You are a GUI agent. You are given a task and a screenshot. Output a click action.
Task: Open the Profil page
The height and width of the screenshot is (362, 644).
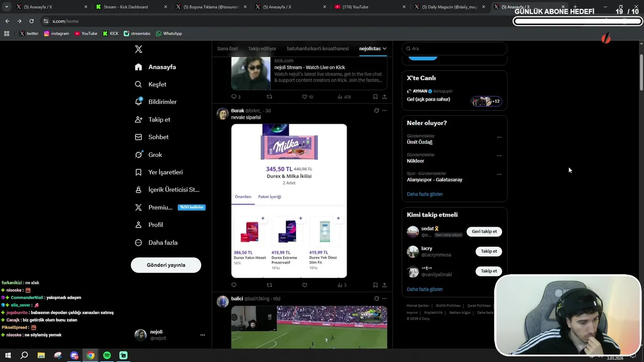(x=149, y=225)
